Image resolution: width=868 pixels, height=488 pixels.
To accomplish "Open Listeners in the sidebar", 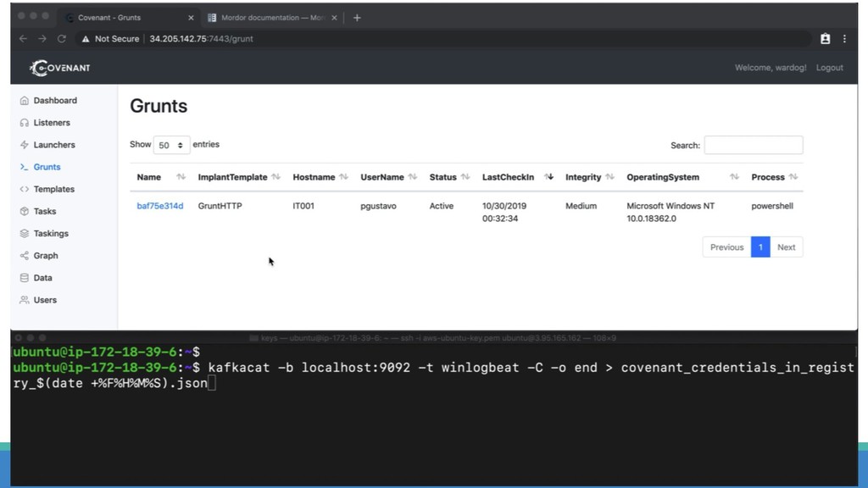I will (x=52, y=123).
